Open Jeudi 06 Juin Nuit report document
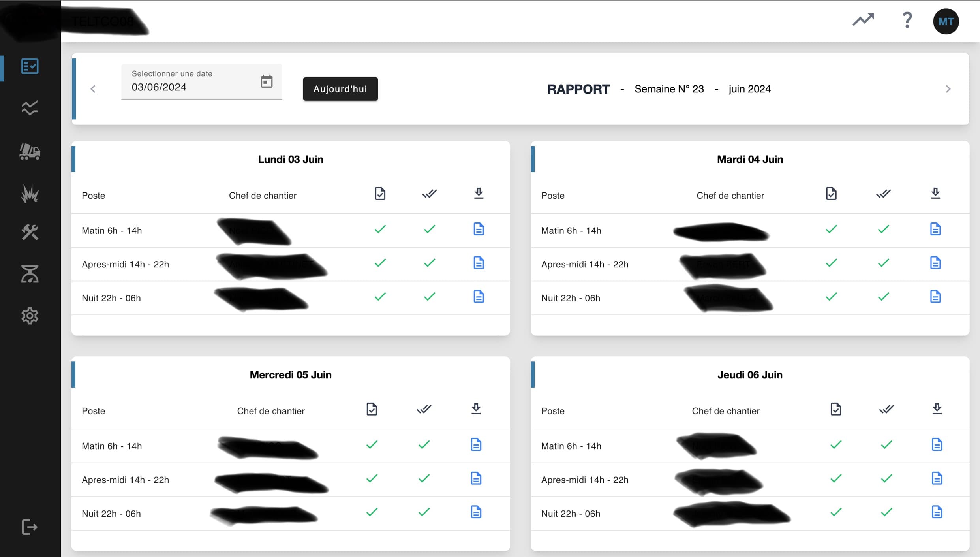 click(937, 512)
